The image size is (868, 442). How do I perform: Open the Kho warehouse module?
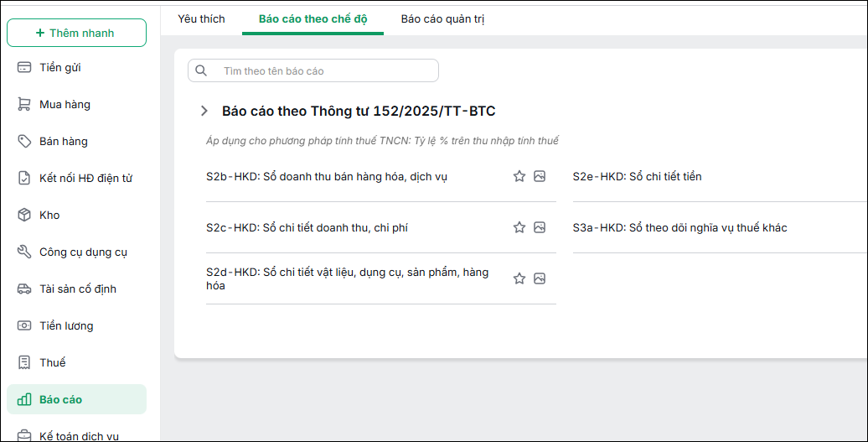point(76,216)
